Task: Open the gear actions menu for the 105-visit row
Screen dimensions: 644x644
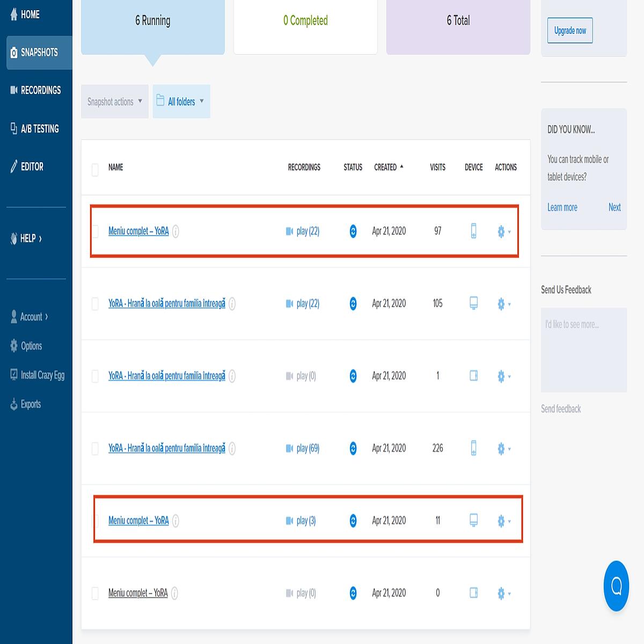Action: tap(503, 304)
